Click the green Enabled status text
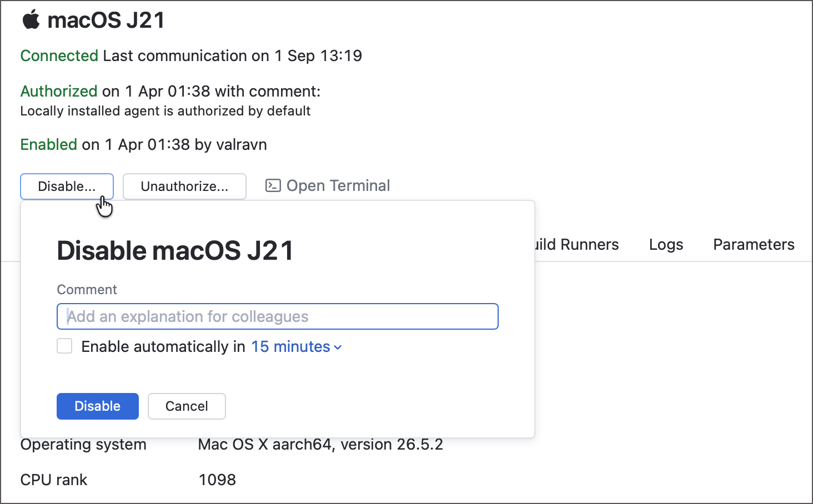Screen dimensions: 813x504 click(49, 144)
